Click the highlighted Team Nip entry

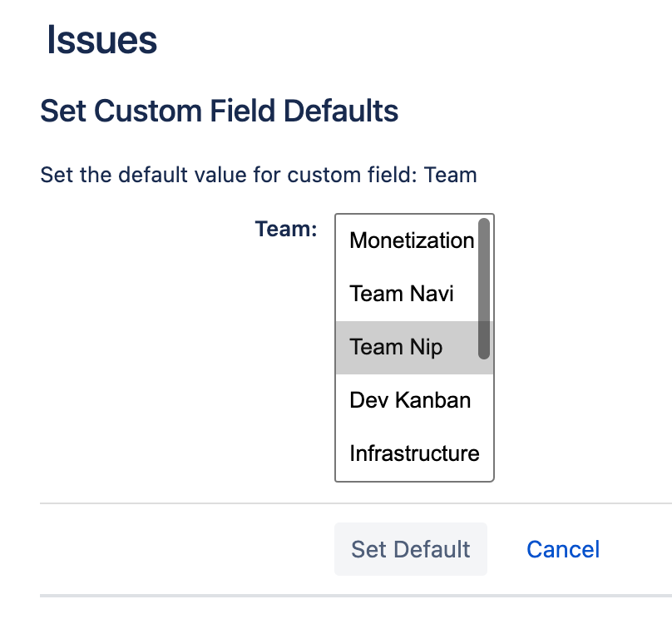click(396, 347)
